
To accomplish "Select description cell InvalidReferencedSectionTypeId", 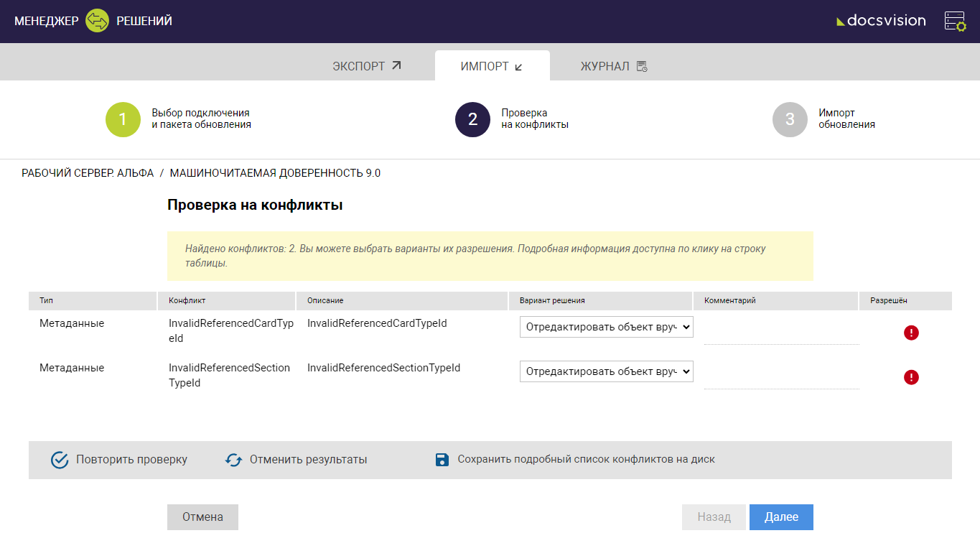I will click(383, 368).
